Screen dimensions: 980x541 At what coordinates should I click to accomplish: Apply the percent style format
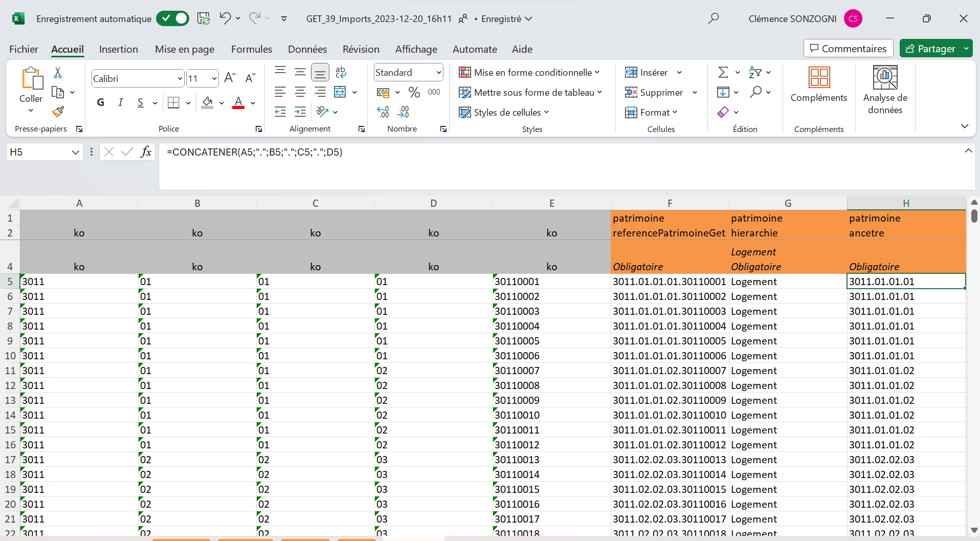414,93
